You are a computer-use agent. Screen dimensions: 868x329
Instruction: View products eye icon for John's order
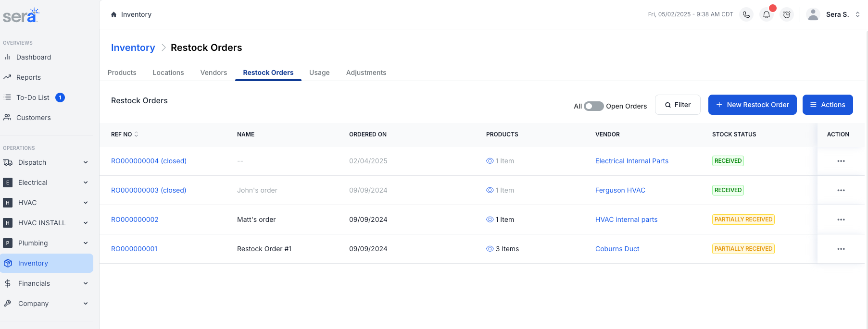[490, 190]
